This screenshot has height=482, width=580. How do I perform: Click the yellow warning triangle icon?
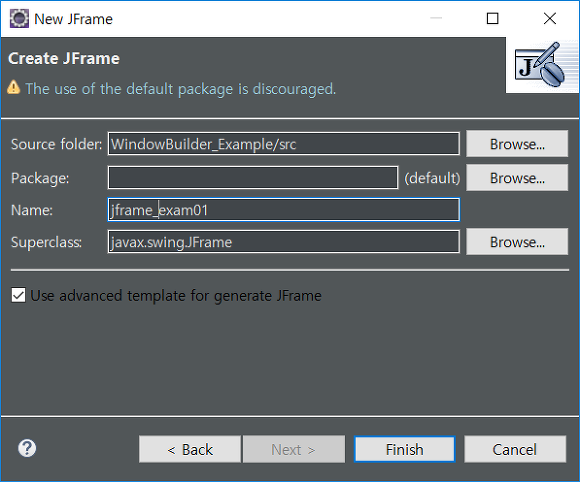pyautogui.click(x=14, y=88)
